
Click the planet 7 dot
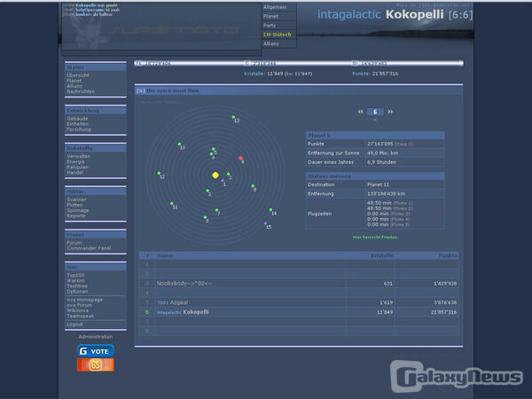pos(216,210)
